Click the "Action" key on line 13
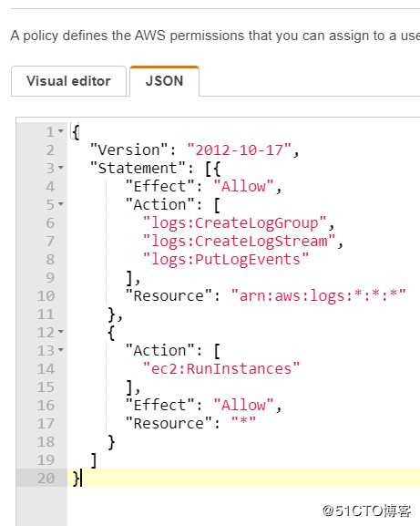 [x=159, y=351]
